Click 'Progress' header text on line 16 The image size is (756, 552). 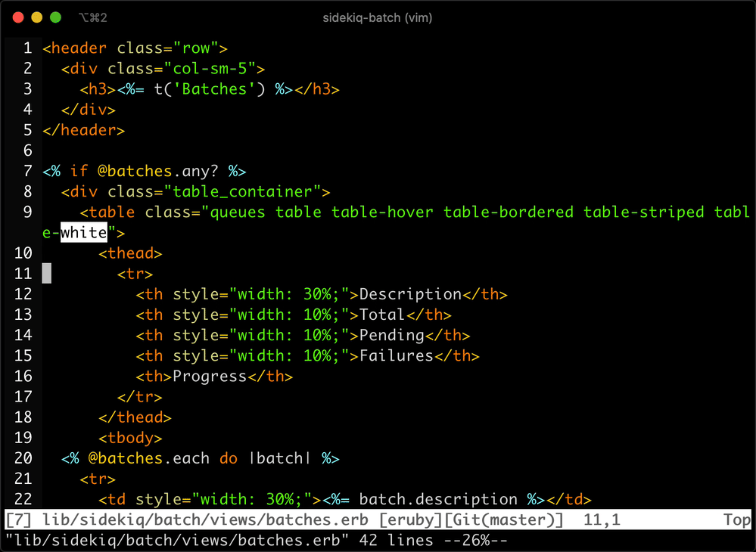click(x=210, y=376)
